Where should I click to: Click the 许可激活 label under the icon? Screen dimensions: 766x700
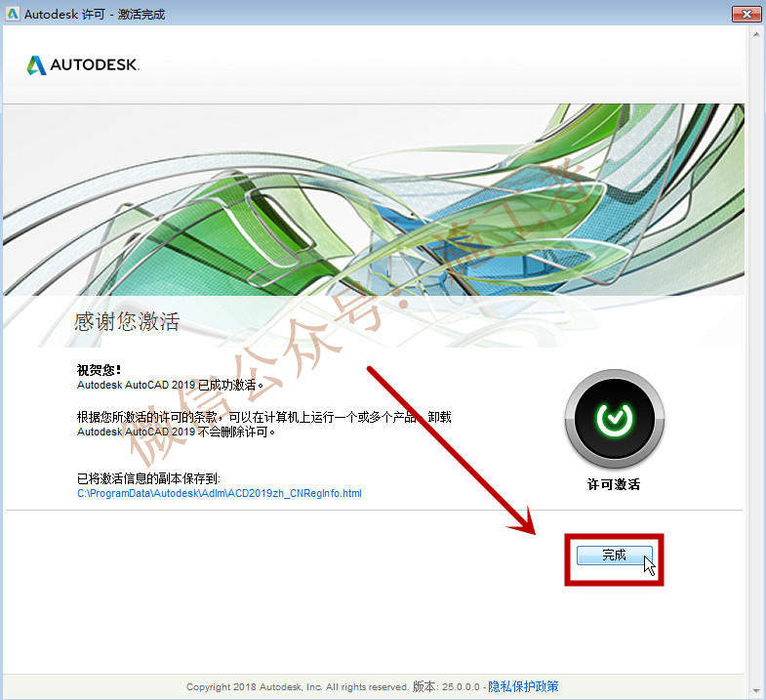pyautogui.click(x=614, y=484)
